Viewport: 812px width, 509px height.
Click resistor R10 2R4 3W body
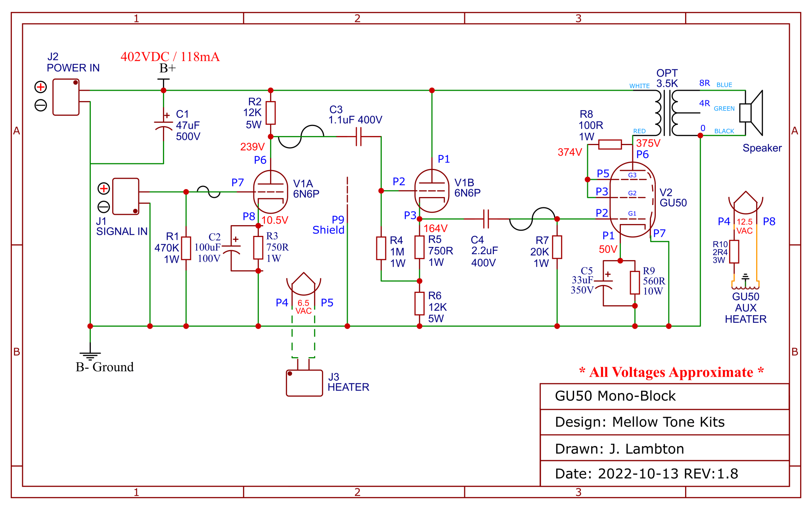click(734, 251)
